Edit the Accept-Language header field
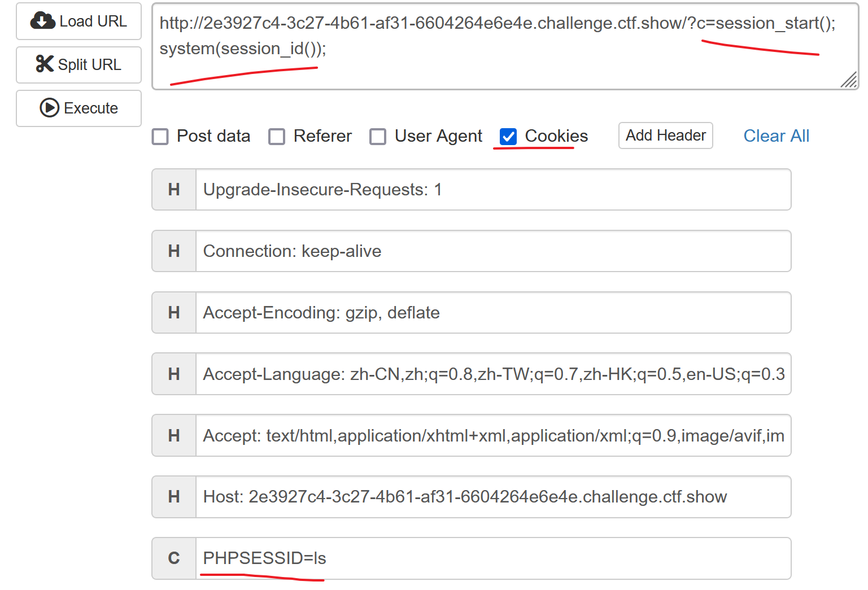868x590 pixels. pos(493,374)
